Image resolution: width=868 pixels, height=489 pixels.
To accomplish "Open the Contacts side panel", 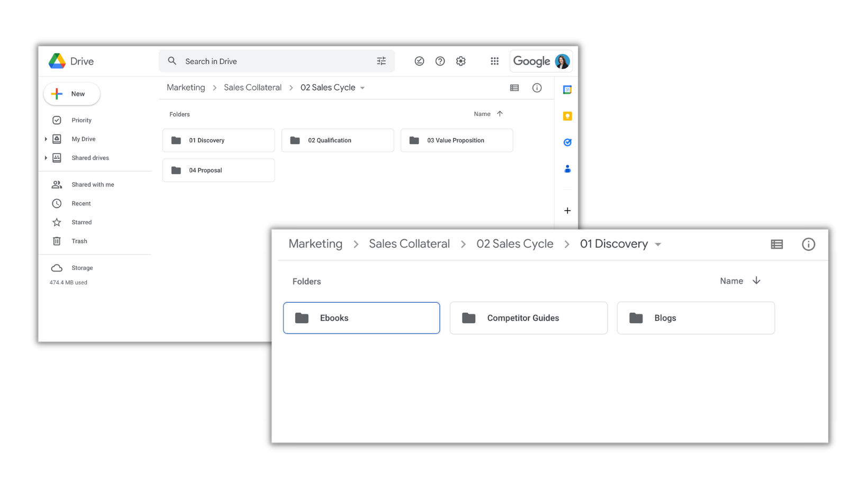I will pos(567,168).
